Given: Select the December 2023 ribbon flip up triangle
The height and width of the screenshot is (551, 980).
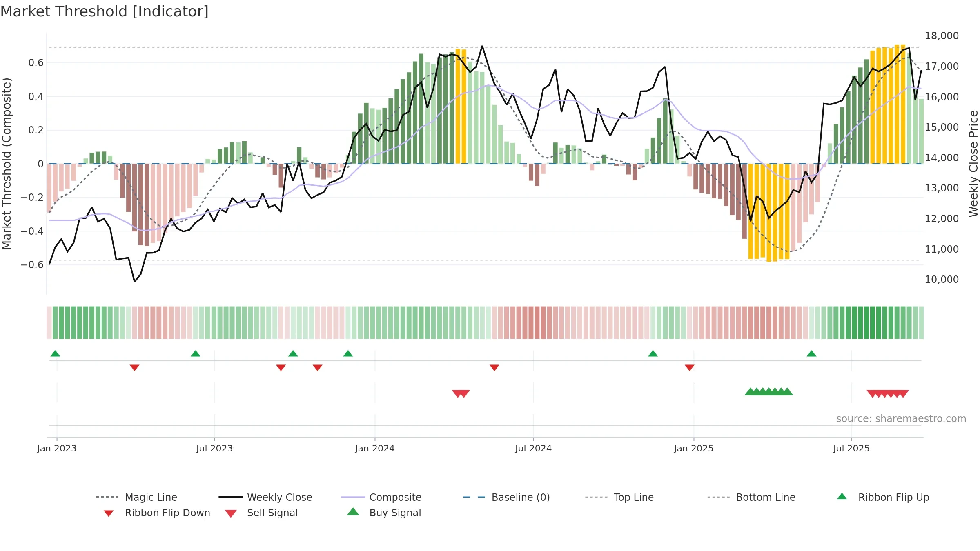Looking at the screenshot, I should (348, 353).
